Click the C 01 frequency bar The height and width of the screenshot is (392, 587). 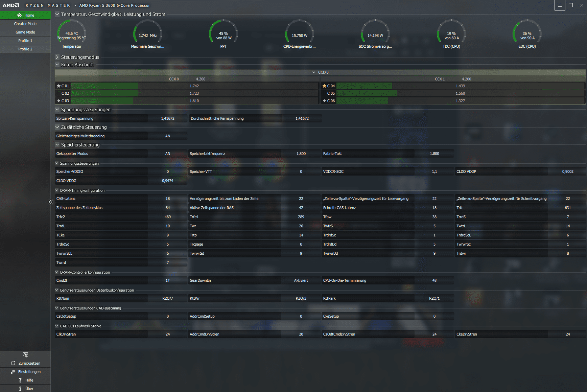(194, 86)
